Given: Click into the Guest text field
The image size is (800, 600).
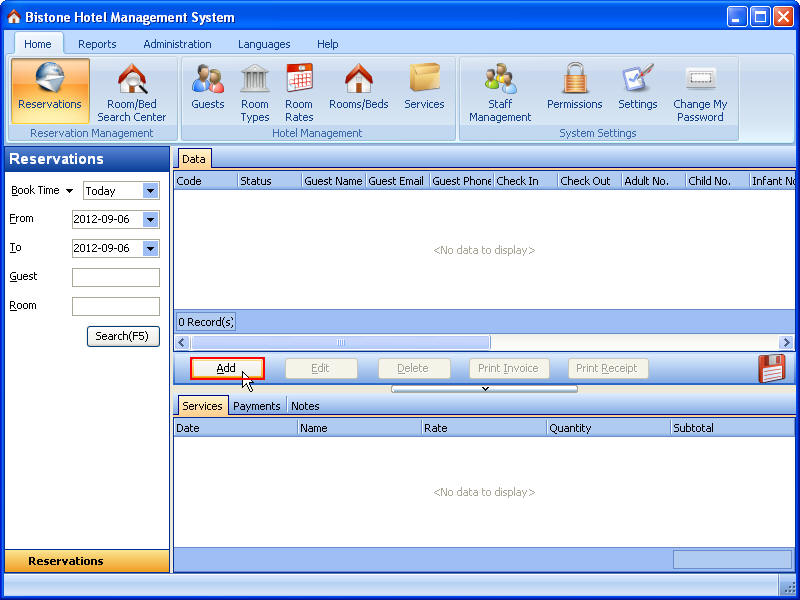Looking at the screenshot, I should [116, 277].
